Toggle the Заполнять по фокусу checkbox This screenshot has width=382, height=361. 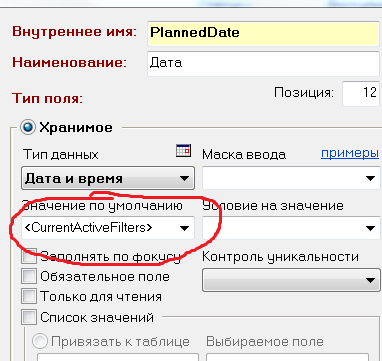pyautogui.click(x=29, y=257)
